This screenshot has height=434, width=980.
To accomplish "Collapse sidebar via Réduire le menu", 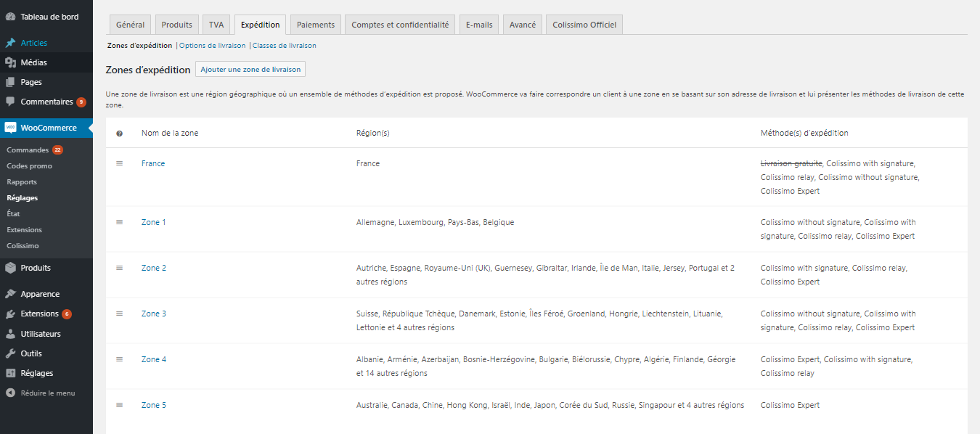I will (47, 393).
